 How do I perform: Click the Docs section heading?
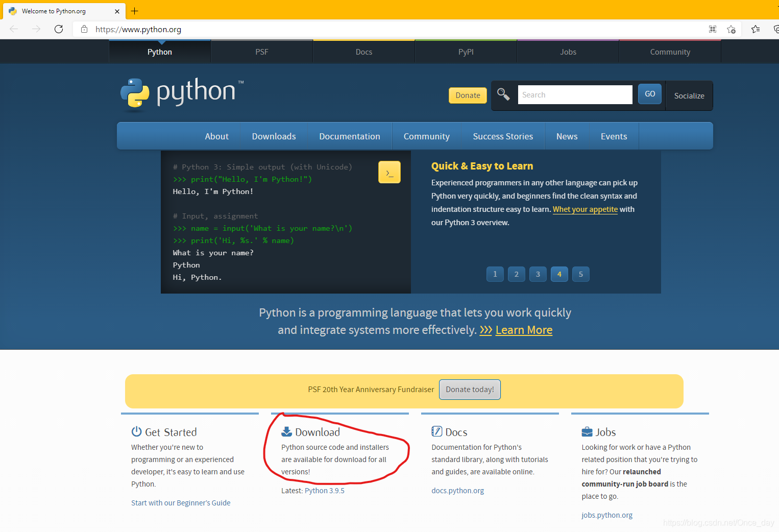[x=456, y=432]
